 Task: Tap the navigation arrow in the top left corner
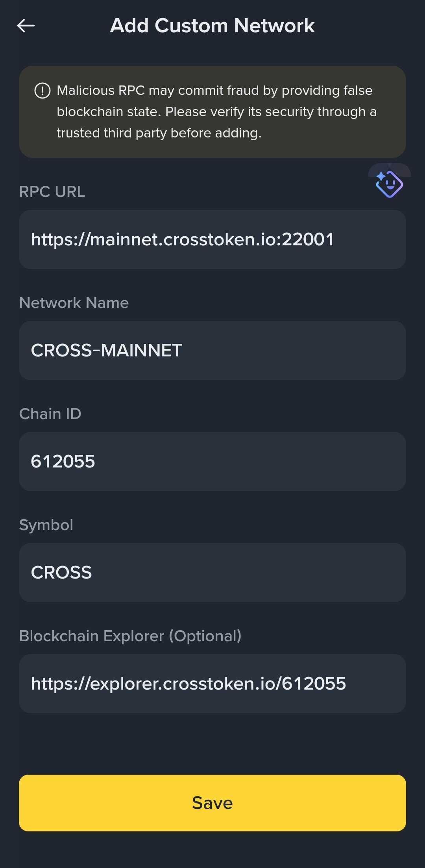26,26
